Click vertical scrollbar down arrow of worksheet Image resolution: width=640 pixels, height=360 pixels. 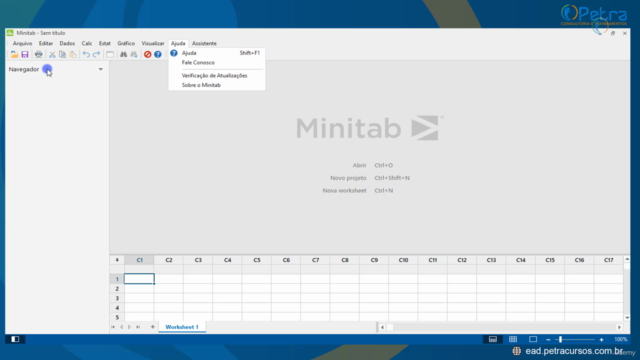(x=627, y=318)
